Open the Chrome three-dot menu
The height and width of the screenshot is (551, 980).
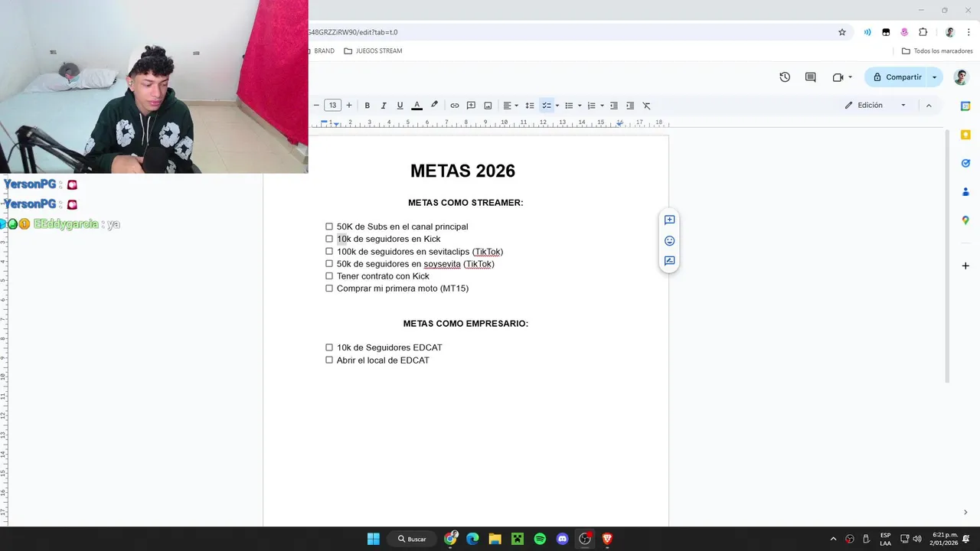click(x=969, y=32)
